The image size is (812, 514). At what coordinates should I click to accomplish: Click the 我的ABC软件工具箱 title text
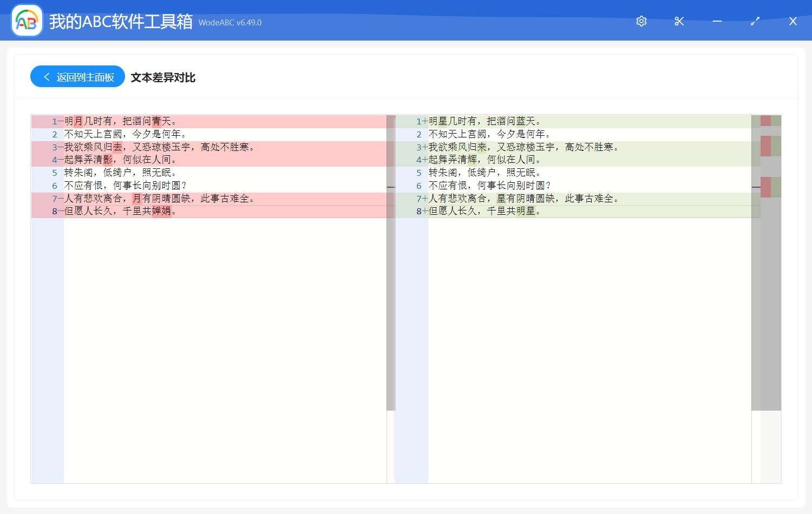click(122, 23)
